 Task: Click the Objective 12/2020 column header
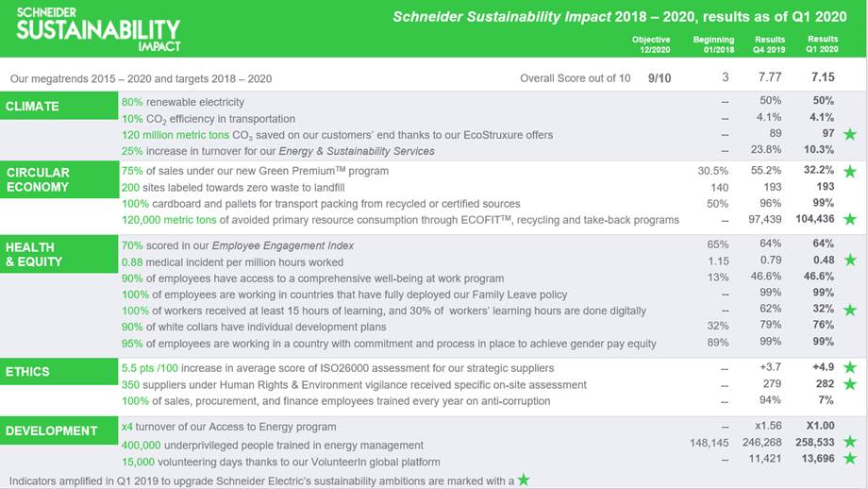click(650, 44)
